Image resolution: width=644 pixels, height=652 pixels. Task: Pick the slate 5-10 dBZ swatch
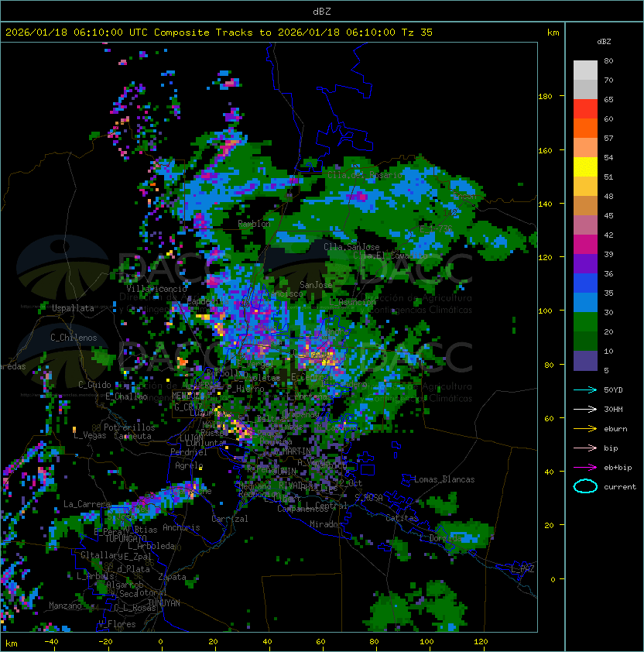pos(585,361)
